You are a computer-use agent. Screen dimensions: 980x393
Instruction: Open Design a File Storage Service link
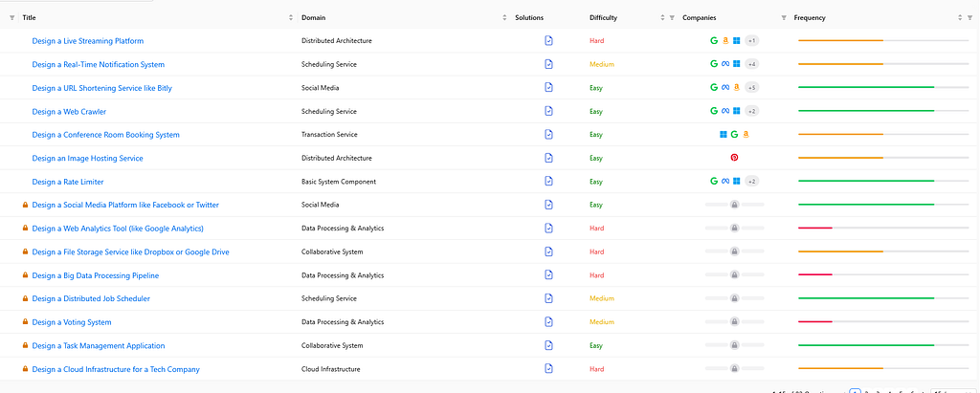pyautogui.click(x=130, y=251)
